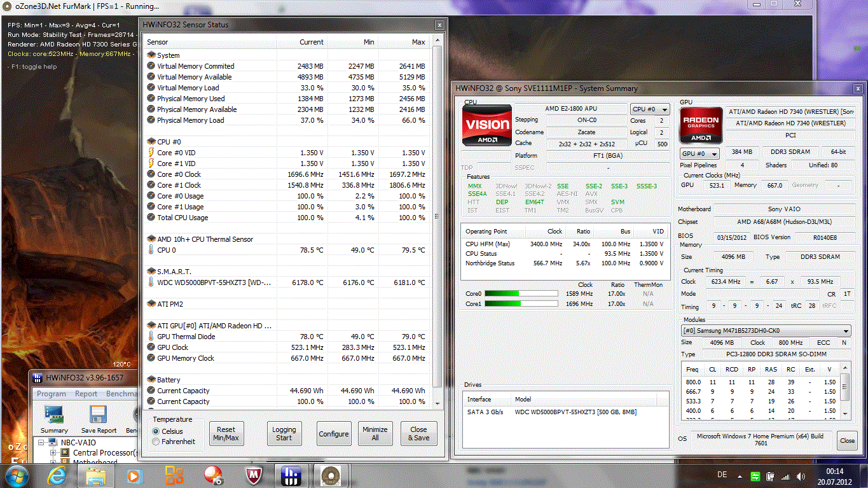This screenshot has width=868, height=488.
Task: Click the Max column header
Action: tap(403, 42)
